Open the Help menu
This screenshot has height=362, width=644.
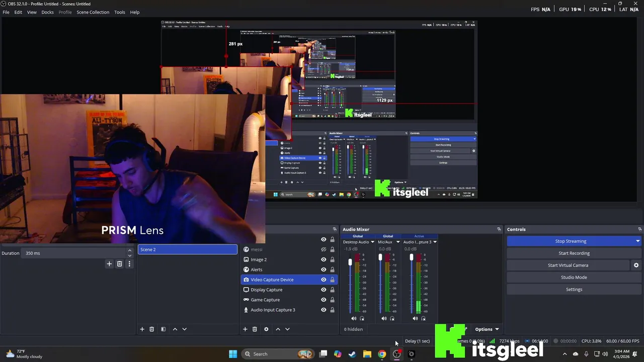(x=135, y=12)
